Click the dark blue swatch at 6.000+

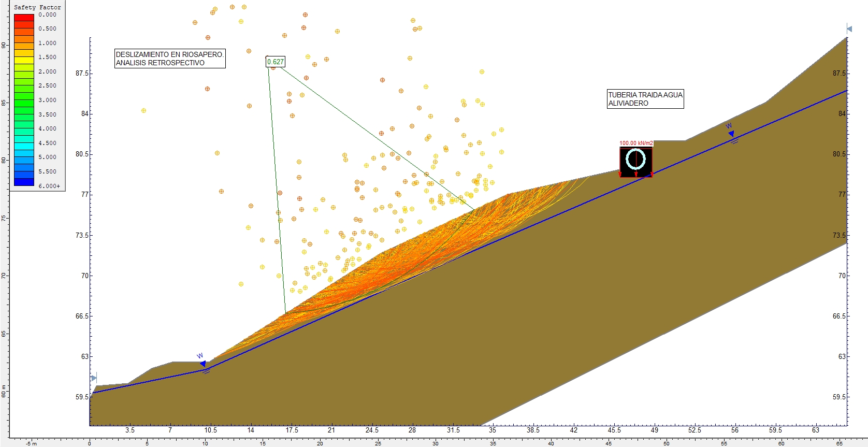[24, 182]
